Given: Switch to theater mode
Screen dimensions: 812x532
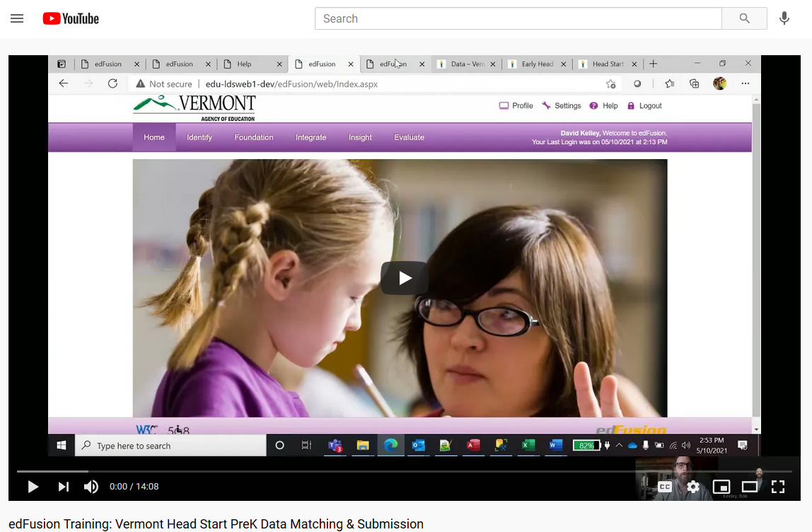Looking at the screenshot, I should pyautogui.click(x=749, y=487).
